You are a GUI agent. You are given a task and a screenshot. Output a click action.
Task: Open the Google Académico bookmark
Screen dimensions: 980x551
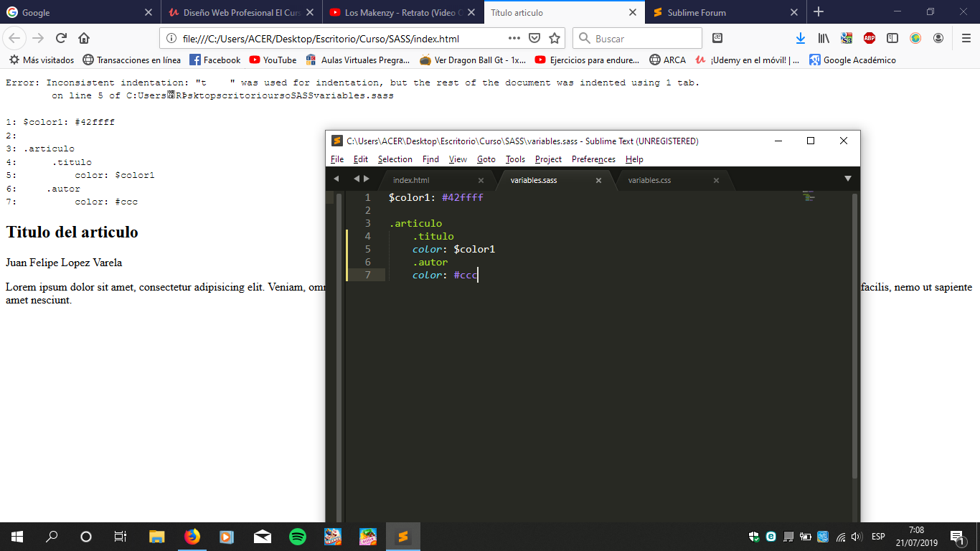click(x=852, y=60)
